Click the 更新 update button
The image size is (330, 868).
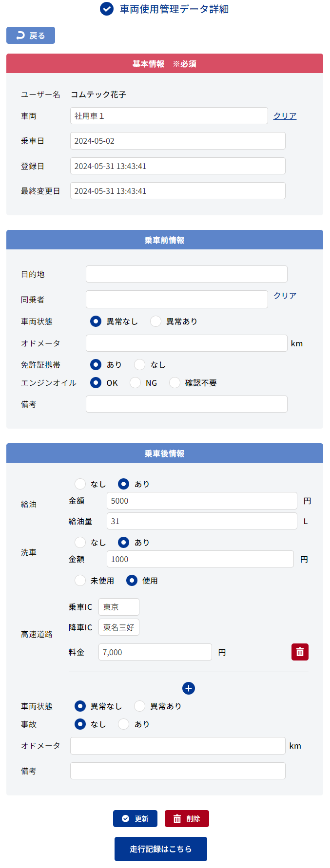tap(135, 818)
